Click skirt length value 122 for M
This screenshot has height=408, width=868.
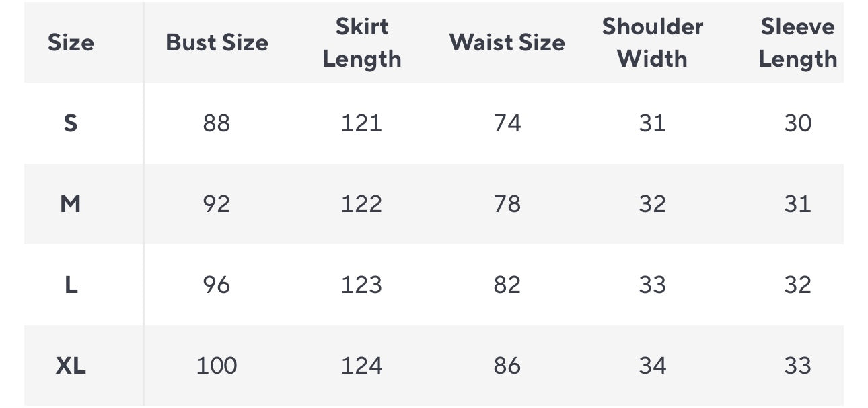[362, 204]
